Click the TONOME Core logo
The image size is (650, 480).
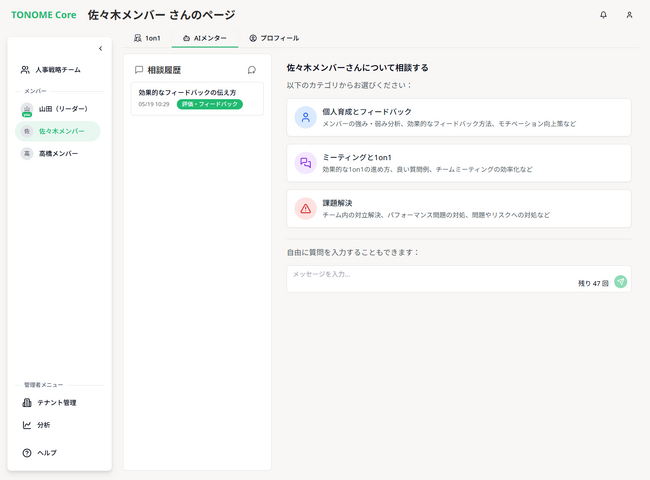(x=44, y=15)
